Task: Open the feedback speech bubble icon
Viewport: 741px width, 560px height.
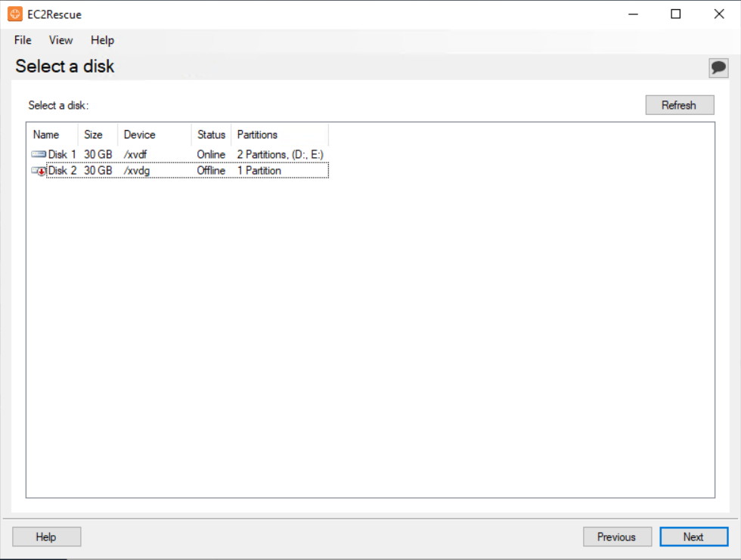Action: click(718, 67)
